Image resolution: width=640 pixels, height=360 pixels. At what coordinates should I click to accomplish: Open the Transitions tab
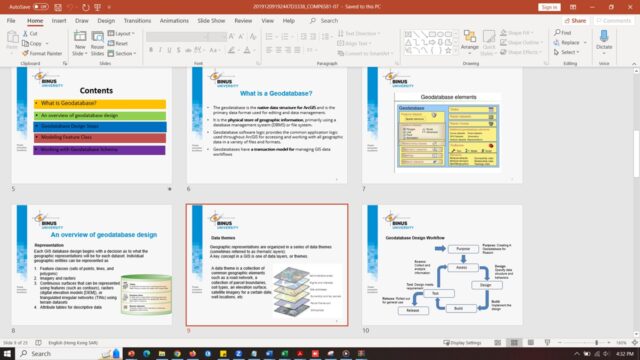click(x=137, y=20)
